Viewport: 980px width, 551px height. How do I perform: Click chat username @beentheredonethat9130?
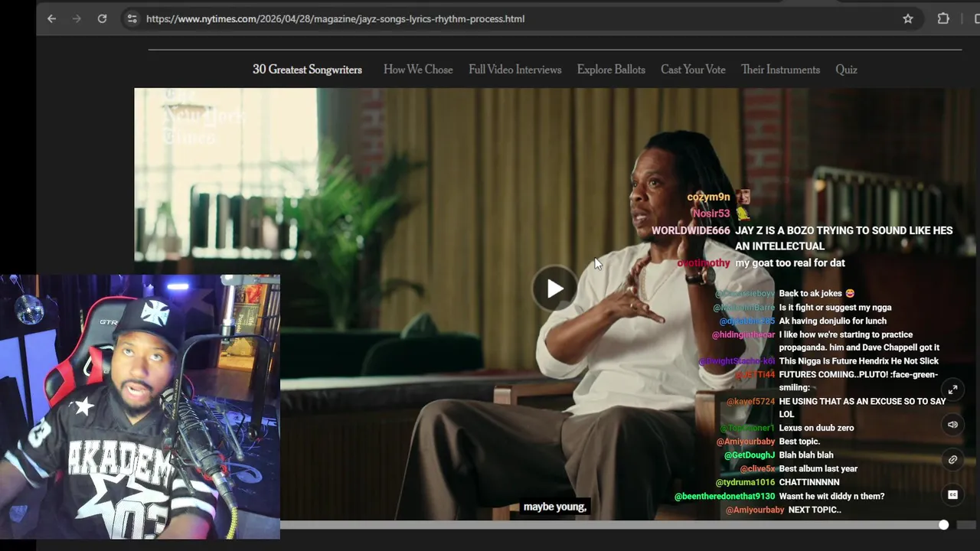tap(724, 497)
